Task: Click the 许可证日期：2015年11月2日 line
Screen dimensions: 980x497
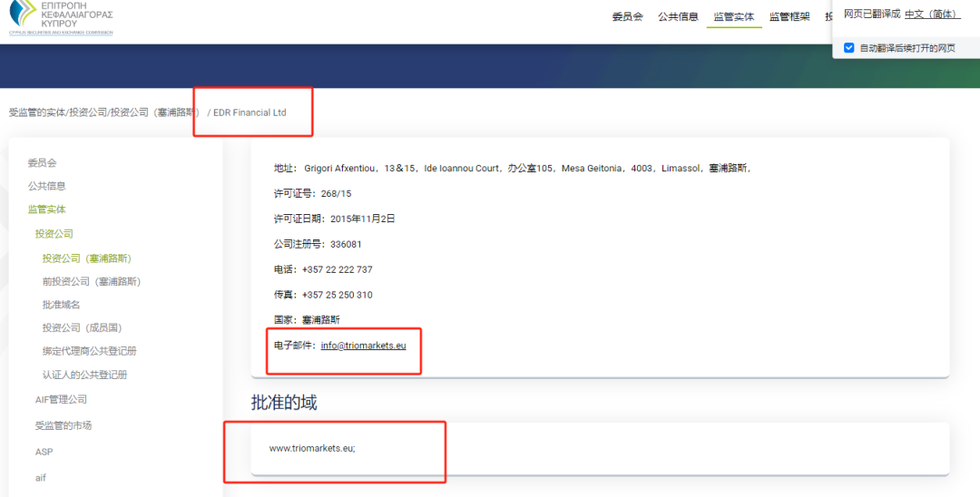Action: click(x=334, y=219)
